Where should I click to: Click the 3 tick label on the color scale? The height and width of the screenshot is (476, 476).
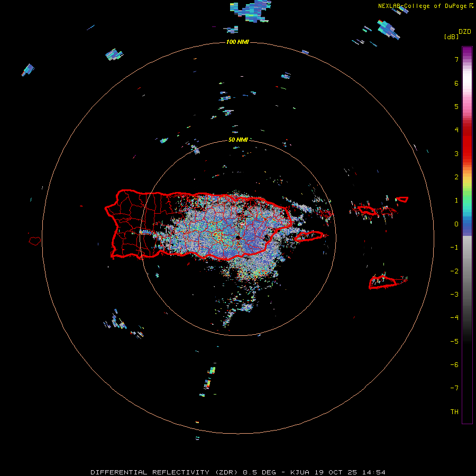(456, 153)
